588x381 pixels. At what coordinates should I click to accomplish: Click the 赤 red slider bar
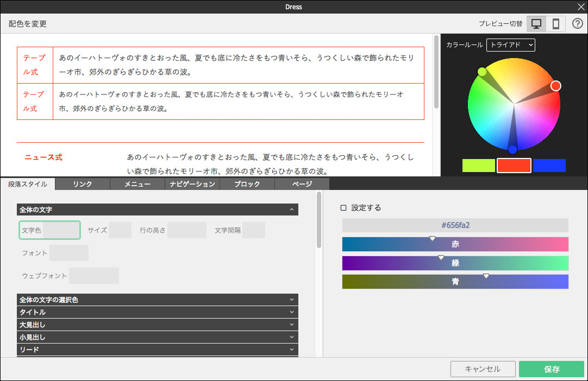[x=455, y=244]
